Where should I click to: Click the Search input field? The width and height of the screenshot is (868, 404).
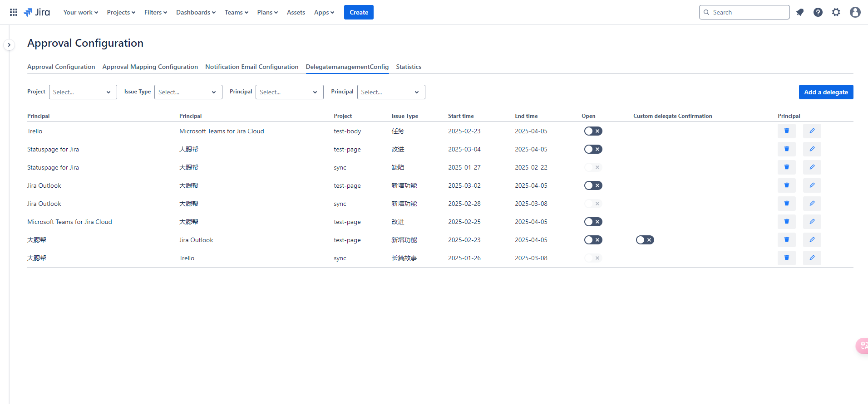[745, 12]
